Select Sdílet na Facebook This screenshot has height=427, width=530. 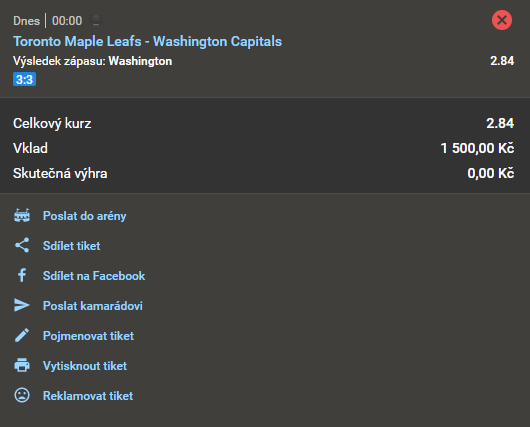click(x=94, y=276)
